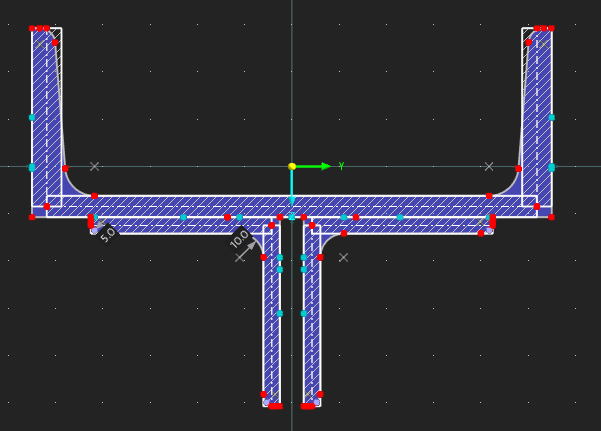The width and height of the screenshot is (601, 431).
Task: Select the X center marker left of origin
Action: point(95,166)
